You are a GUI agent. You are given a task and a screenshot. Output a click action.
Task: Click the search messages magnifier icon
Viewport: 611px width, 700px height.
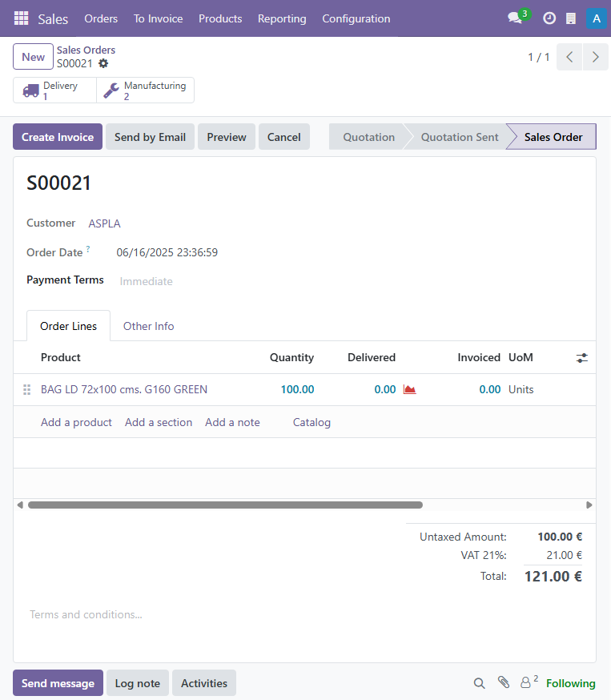[479, 683]
